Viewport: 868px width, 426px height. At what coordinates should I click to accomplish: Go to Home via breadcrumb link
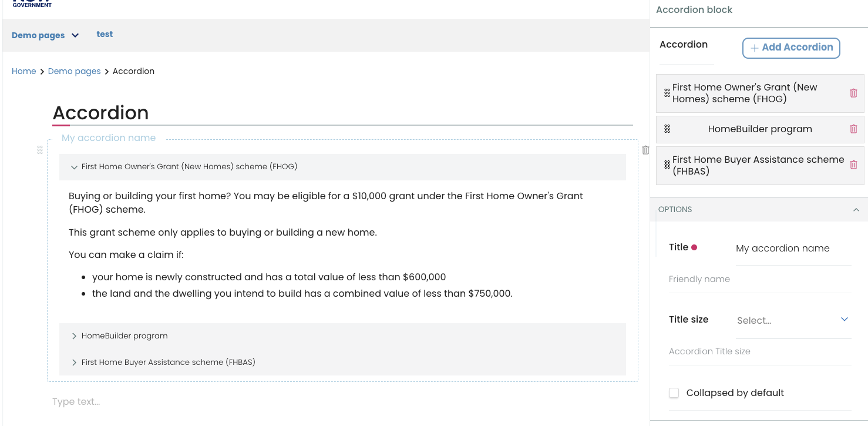click(24, 71)
